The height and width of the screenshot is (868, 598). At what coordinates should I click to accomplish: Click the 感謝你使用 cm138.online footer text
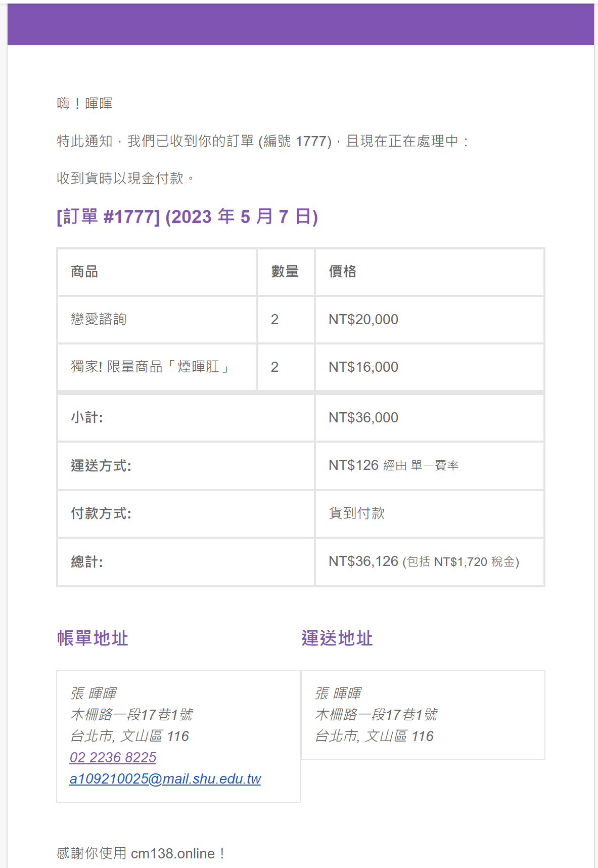tap(141, 853)
